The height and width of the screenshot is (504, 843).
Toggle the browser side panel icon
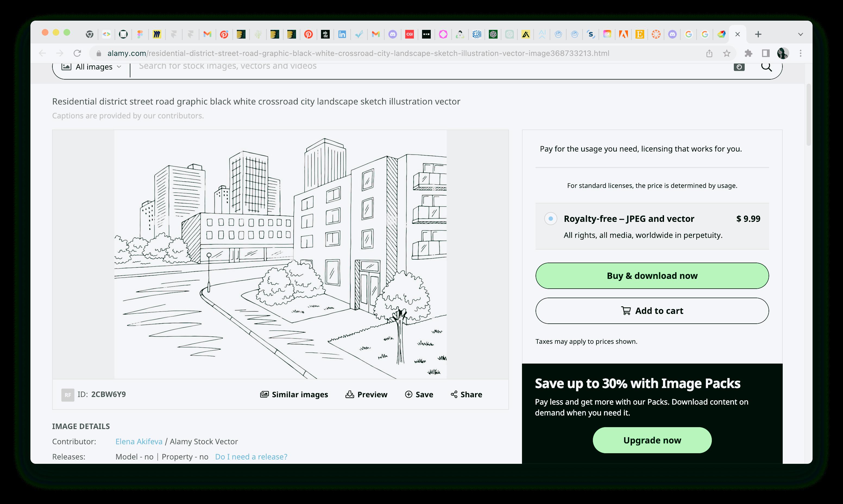(766, 53)
